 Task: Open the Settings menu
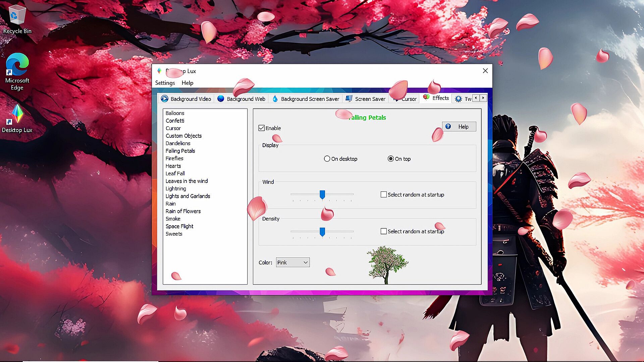[x=165, y=83]
